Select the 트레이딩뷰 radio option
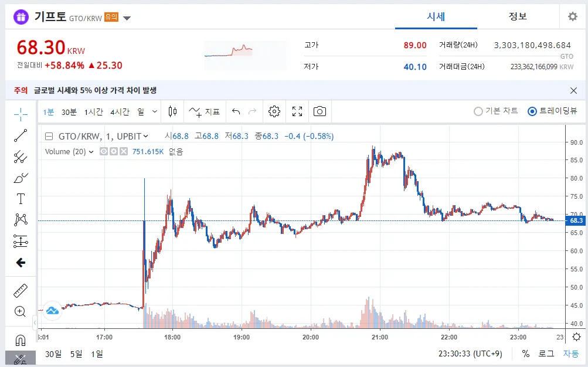Viewport: 588px width, 367px height. coord(552,111)
